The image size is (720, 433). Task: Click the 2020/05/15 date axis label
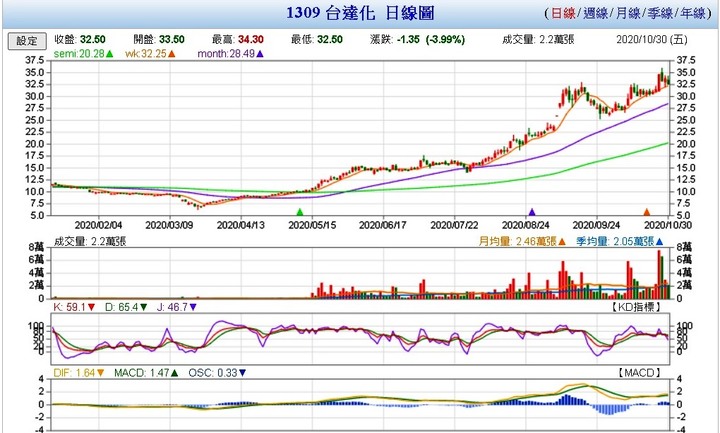312,225
